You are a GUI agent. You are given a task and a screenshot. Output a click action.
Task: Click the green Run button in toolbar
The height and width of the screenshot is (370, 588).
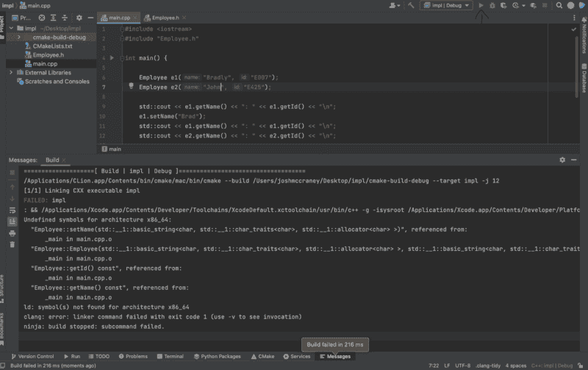pos(481,5)
